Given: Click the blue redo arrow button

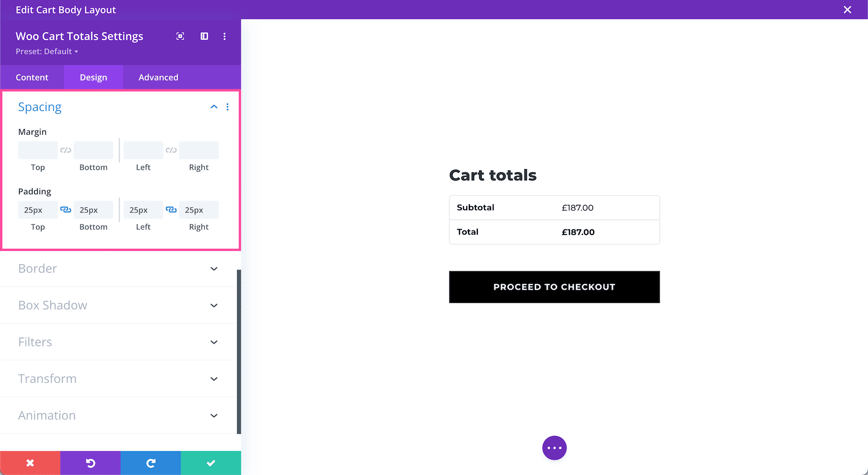Looking at the screenshot, I should 150,463.
